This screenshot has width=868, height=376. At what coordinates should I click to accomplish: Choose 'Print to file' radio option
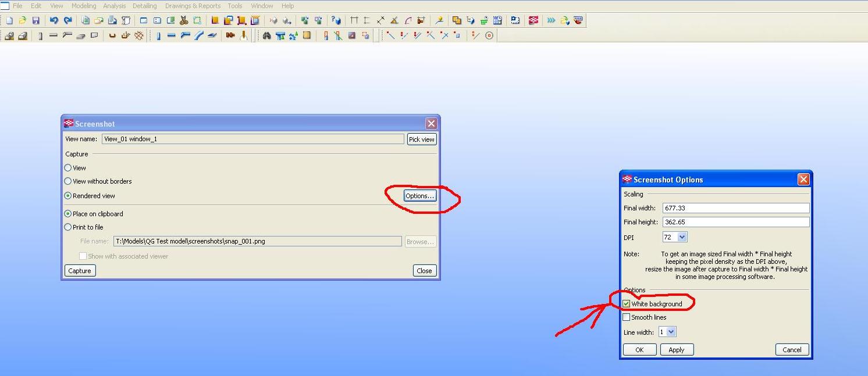pyautogui.click(x=68, y=227)
